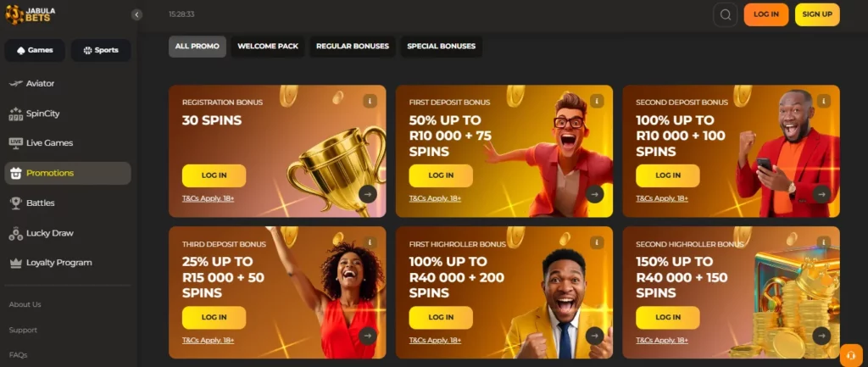Viewport: 868px width, 367px height.
Task: Open T&Cs link on Second Deposit Bonus
Action: click(662, 198)
